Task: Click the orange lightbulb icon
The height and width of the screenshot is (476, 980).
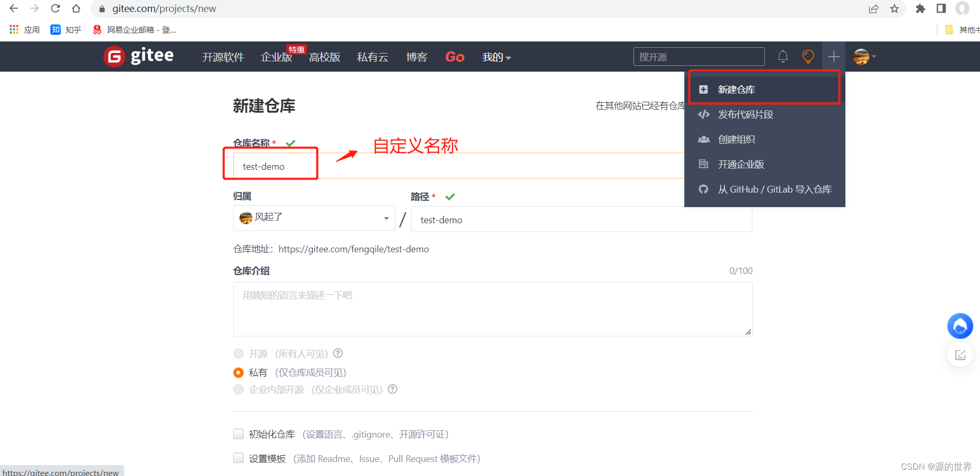Action: [x=808, y=56]
